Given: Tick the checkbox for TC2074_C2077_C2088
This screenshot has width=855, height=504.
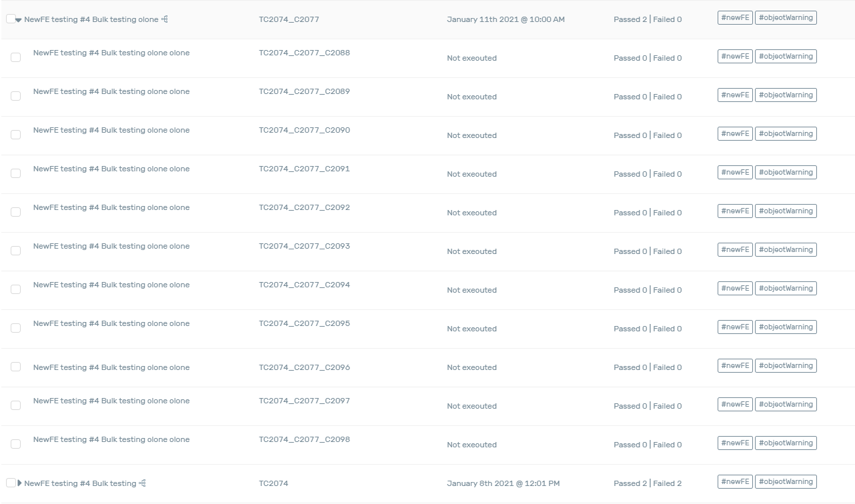Looking at the screenshot, I should tap(16, 58).
